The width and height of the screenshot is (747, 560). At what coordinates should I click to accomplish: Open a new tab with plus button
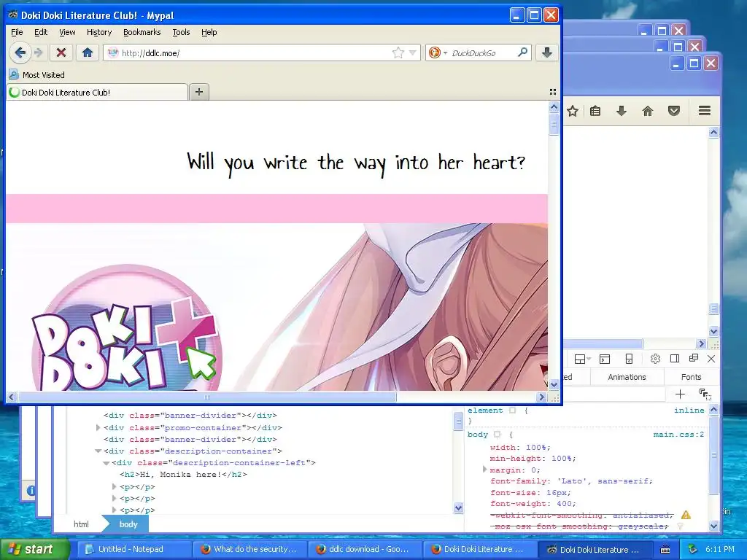pos(199,92)
